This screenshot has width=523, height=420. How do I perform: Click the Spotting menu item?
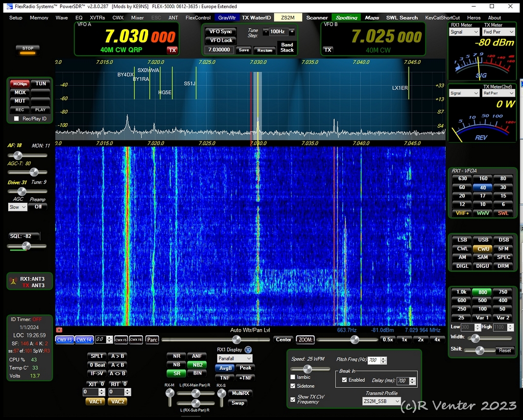347,18
